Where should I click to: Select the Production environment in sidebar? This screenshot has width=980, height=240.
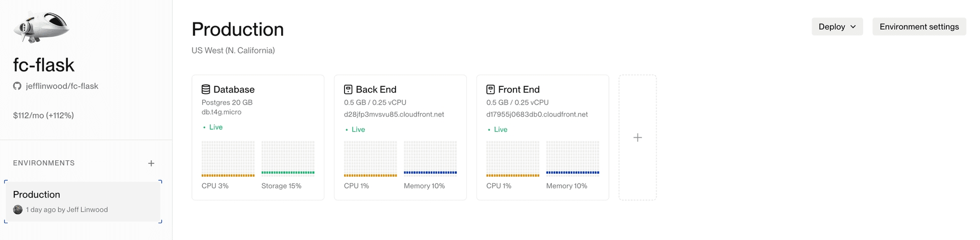coord(83,201)
